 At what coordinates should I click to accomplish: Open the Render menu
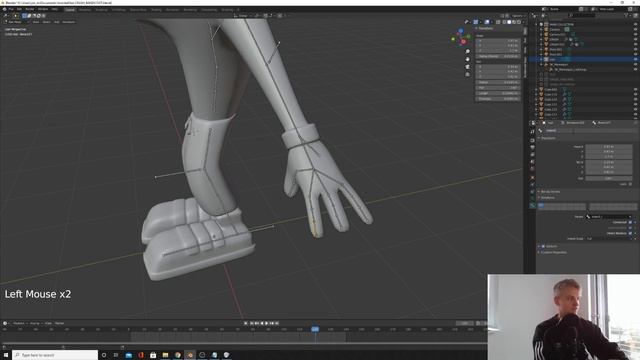point(30,9)
